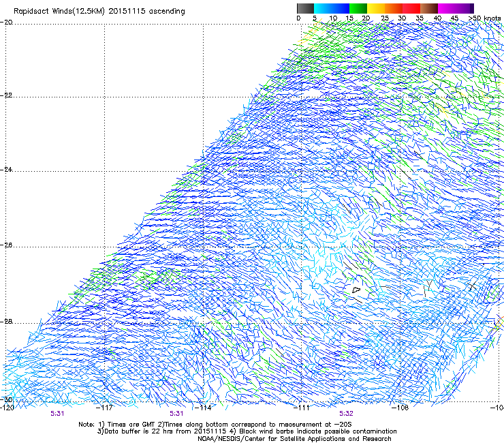Viewport: 504px width, 443px height.
Task: Click the -114 longitude axis label
Action: coord(204,408)
